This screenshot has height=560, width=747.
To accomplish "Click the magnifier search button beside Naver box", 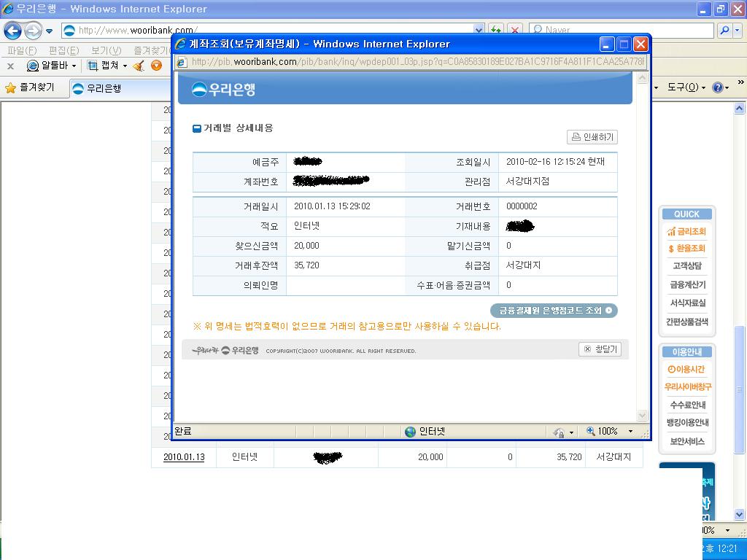I will pyautogui.click(x=724, y=31).
